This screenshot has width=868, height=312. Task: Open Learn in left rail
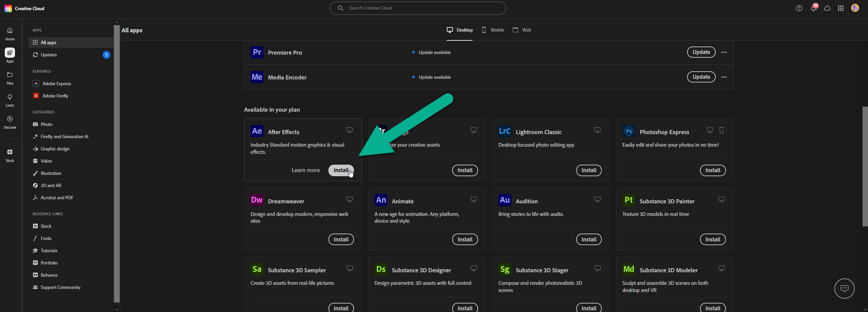point(10,100)
